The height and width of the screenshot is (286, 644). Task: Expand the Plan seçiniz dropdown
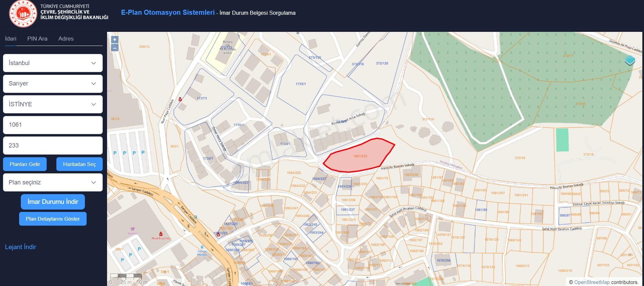[53, 182]
